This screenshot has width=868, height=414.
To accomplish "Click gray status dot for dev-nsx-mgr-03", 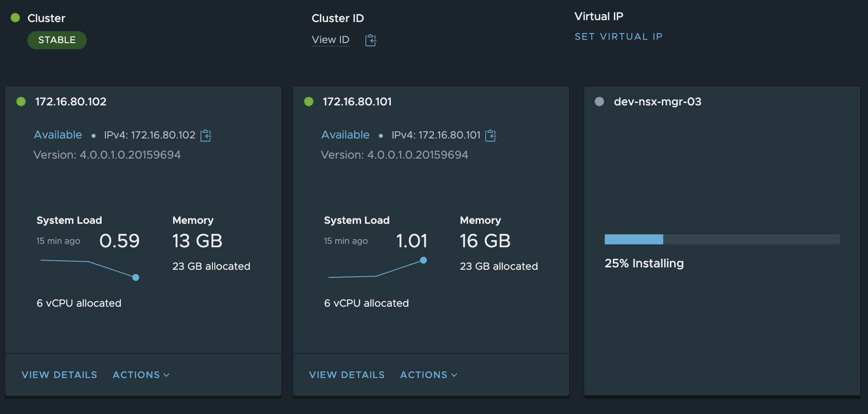I will (x=599, y=102).
